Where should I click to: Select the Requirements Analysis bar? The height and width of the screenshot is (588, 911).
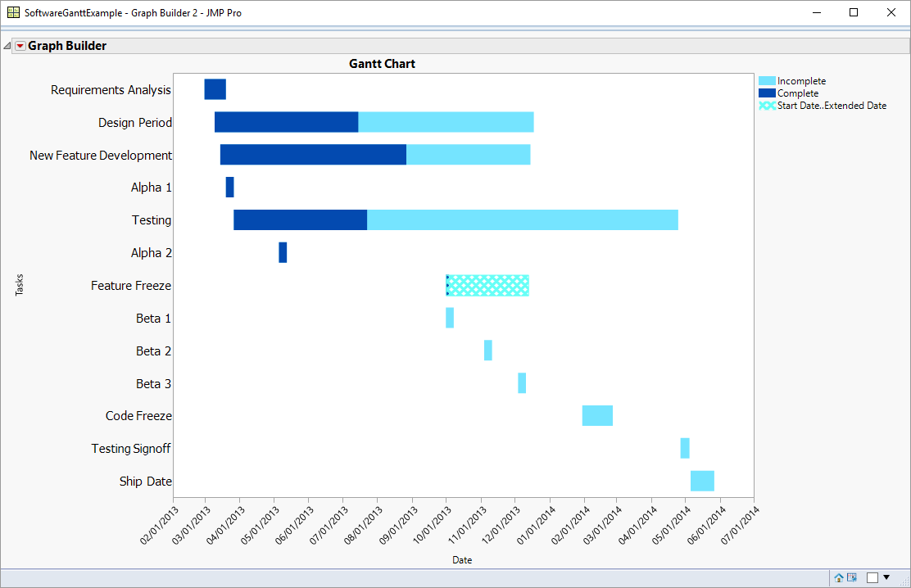pos(215,89)
